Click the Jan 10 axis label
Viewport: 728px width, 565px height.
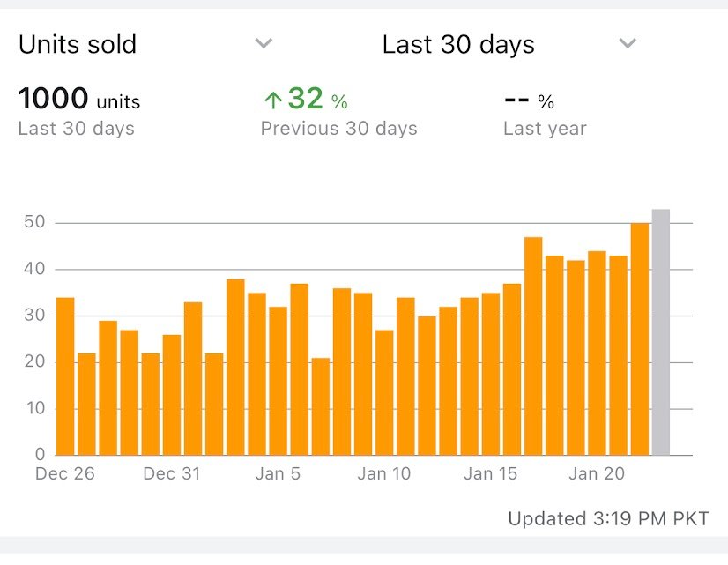[383, 473]
